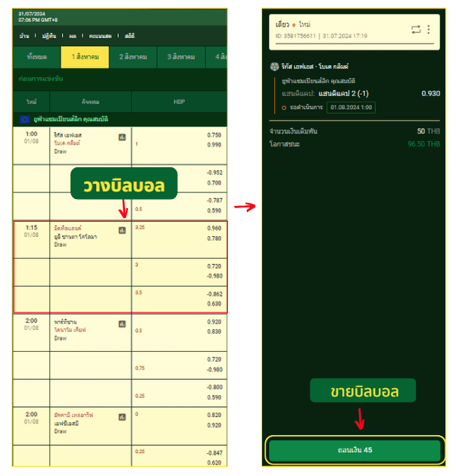Screen dimensions: 456x476
Task: Select odds 0.990 in the first match
Action: (214, 145)
